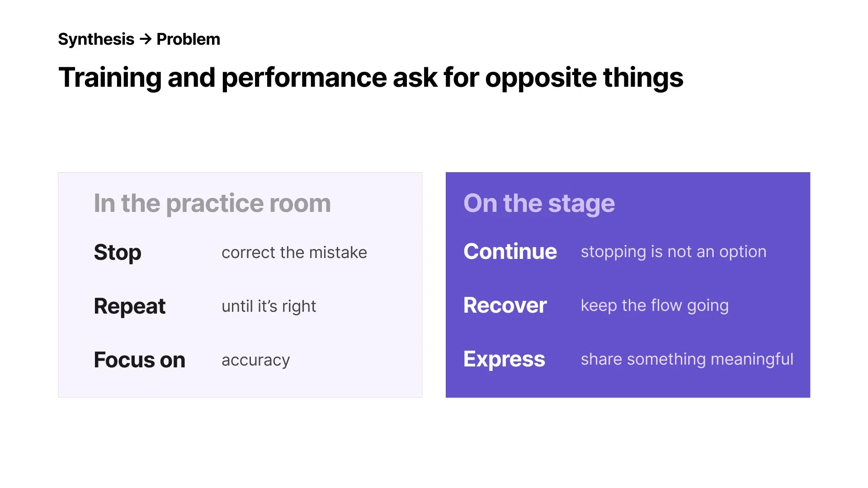
Task: Select the Problem breadcrumb text
Action: point(188,39)
